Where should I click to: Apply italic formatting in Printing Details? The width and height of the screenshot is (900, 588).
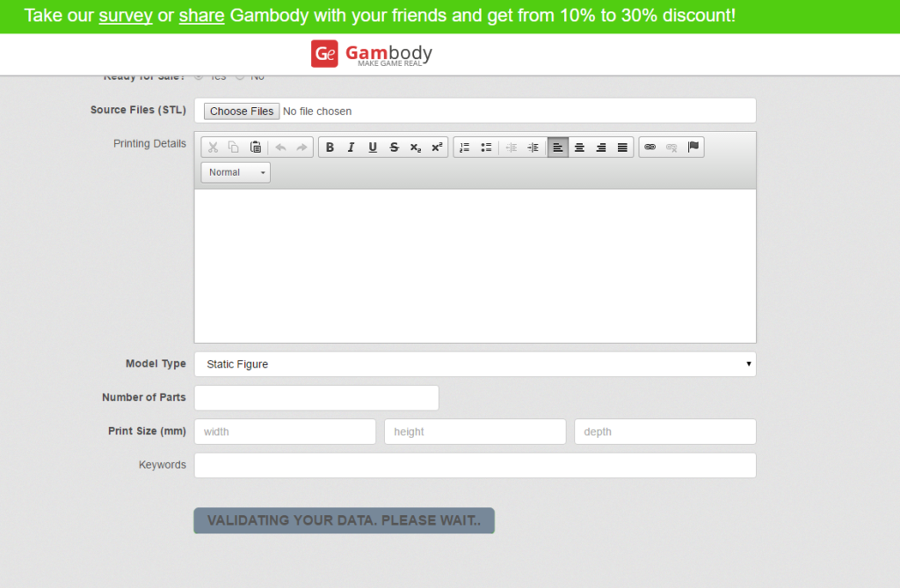tap(351, 148)
